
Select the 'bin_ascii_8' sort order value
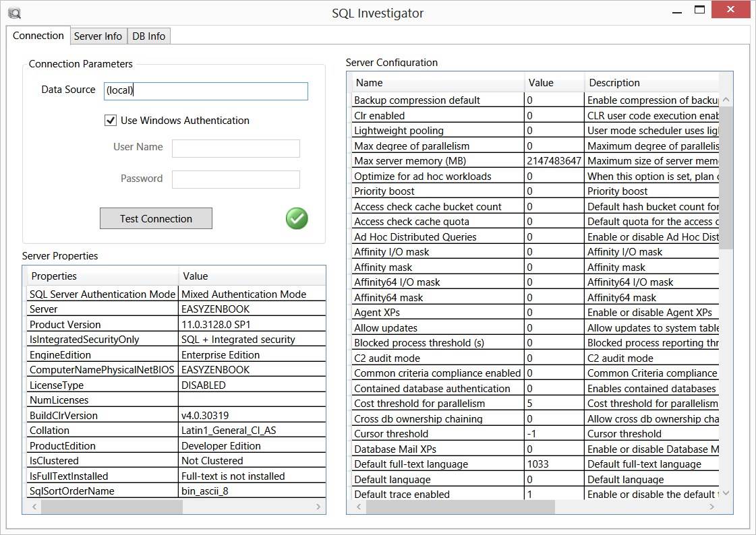252,491
